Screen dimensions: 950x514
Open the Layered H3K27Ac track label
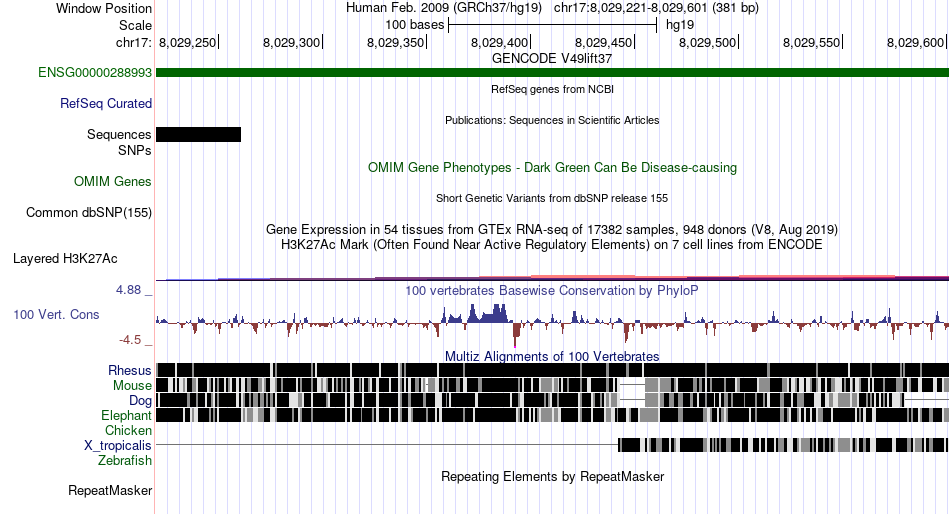[65, 259]
